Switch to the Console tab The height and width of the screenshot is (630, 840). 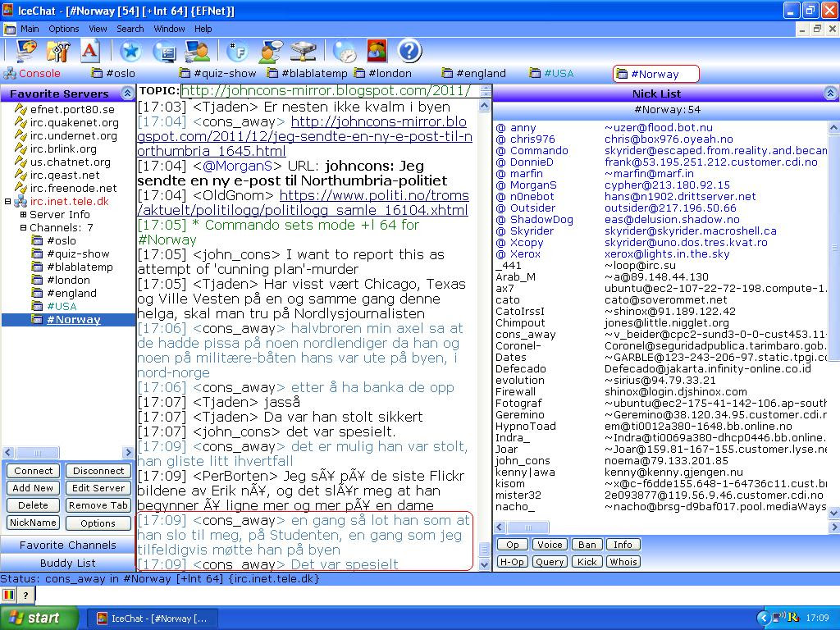[32, 74]
